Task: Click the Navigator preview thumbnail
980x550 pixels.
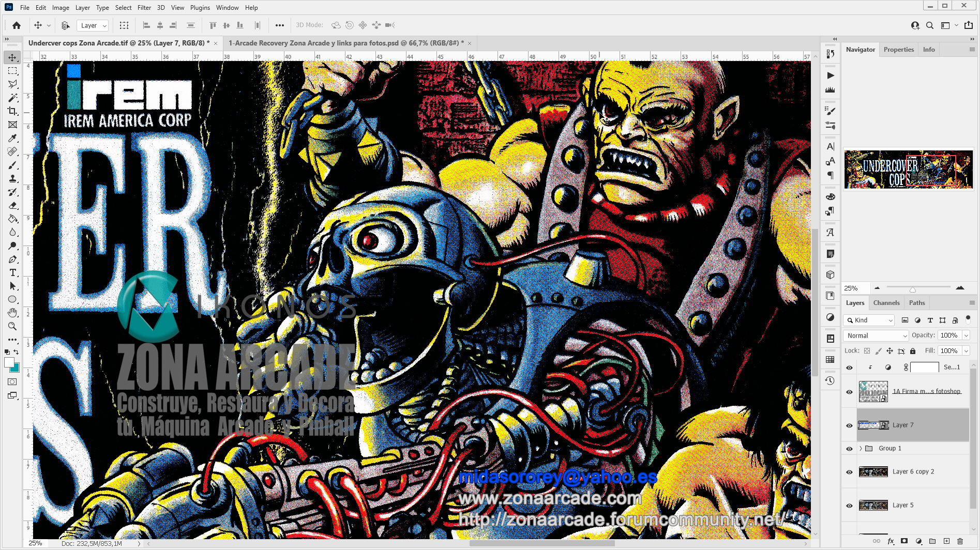Action: [x=908, y=170]
